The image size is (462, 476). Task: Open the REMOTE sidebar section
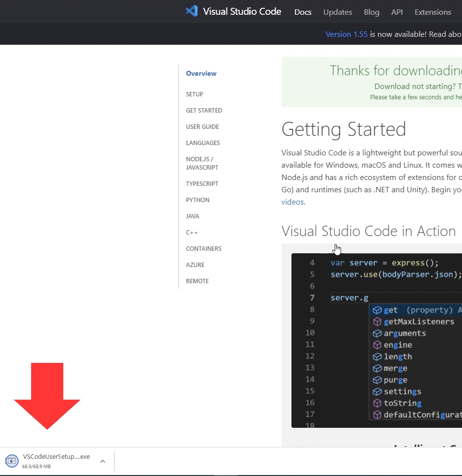[198, 281]
